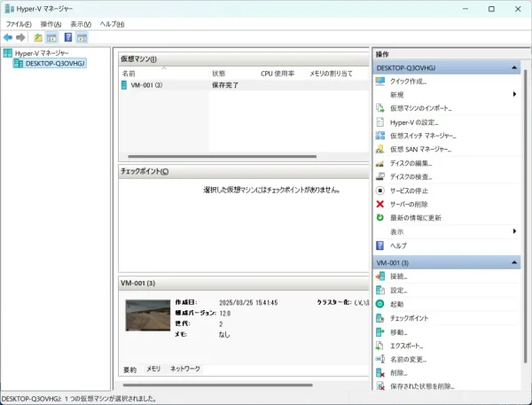The image size is (532, 405).
Task: Click the status bar message text
Action: 79,399
